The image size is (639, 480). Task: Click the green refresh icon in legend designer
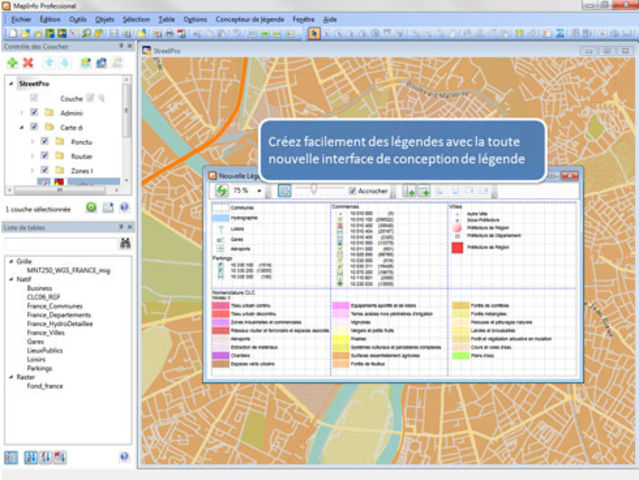coord(222,190)
